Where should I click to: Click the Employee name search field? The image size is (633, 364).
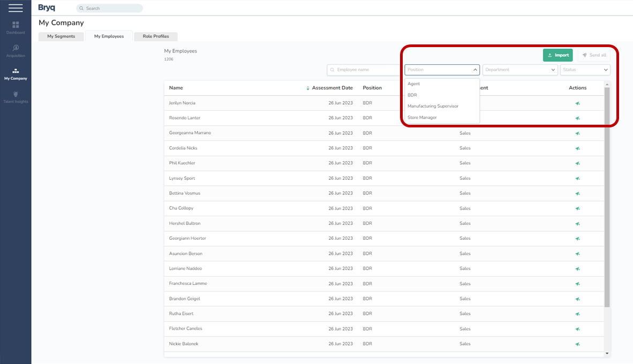365,70
